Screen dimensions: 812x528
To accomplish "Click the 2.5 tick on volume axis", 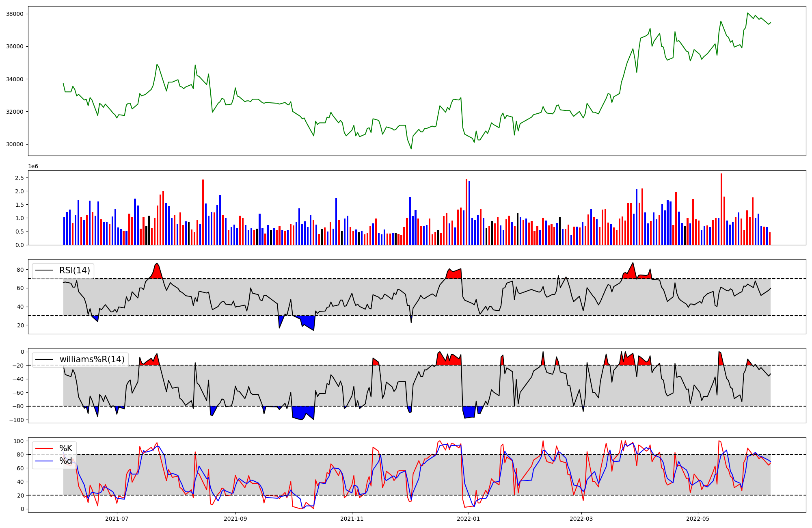I will [x=19, y=178].
